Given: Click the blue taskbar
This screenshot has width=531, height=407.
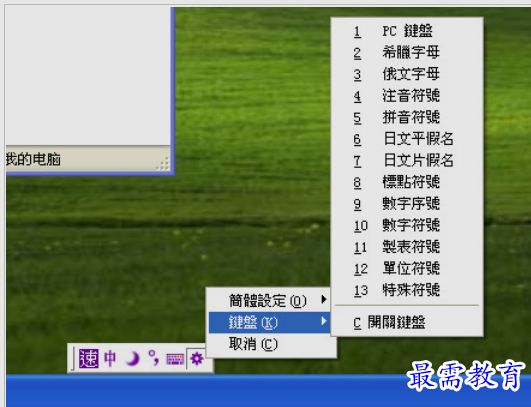Looking at the screenshot, I should [268, 391].
